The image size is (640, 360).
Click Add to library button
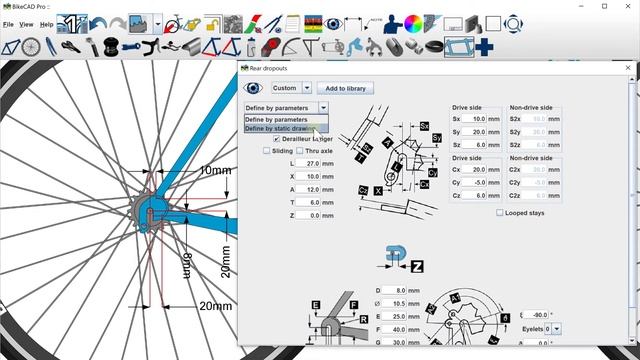[x=345, y=88]
